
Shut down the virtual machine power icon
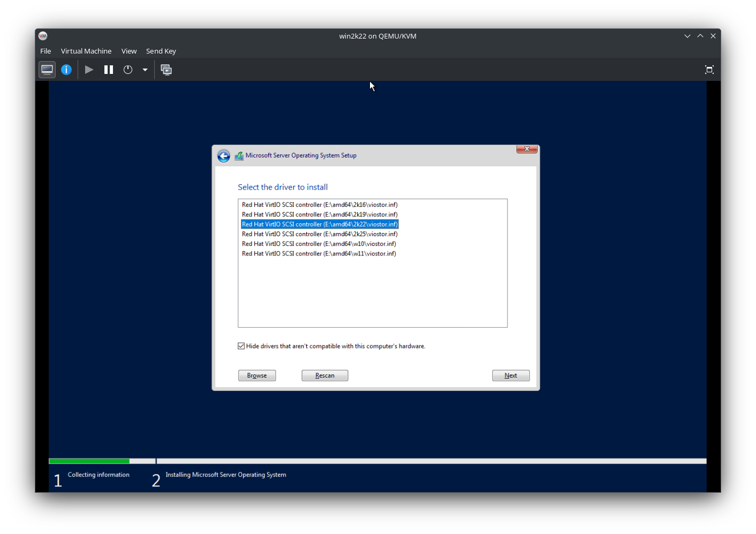pyautogui.click(x=128, y=70)
